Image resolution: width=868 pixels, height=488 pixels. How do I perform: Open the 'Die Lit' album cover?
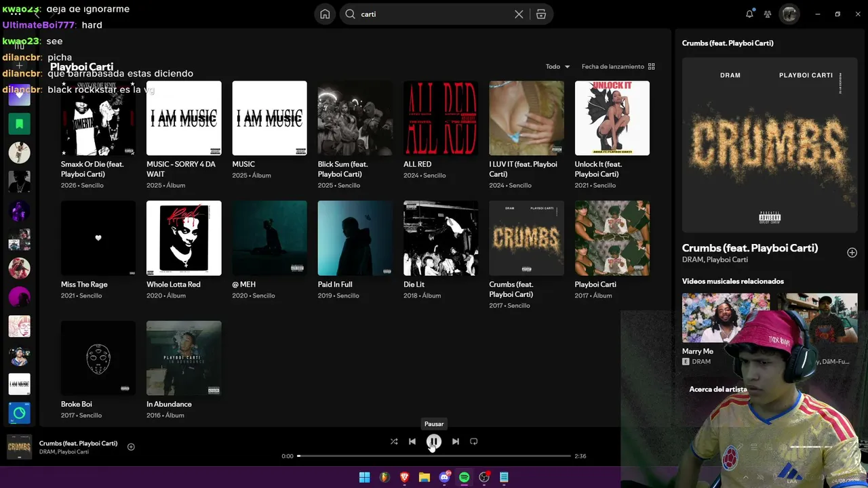(x=441, y=238)
